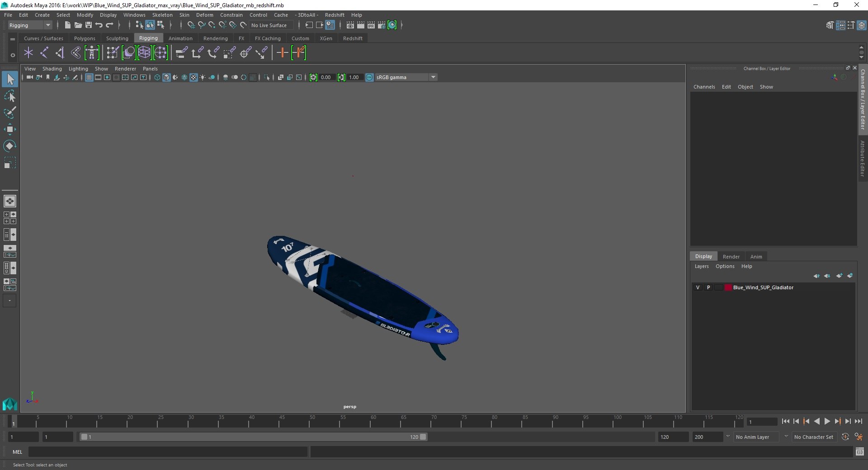Click the IPR render icon

371,25
